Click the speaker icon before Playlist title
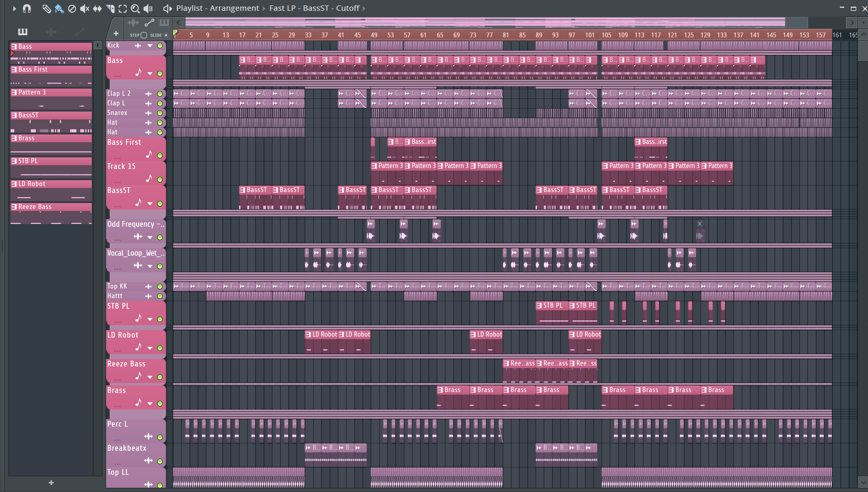Viewport: 868px width, 492px height. click(x=168, y=8)
